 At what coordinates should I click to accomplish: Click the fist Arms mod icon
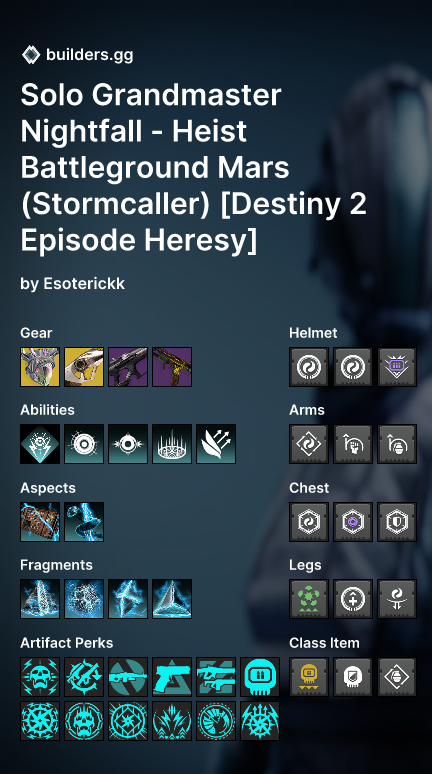point(353,444)
